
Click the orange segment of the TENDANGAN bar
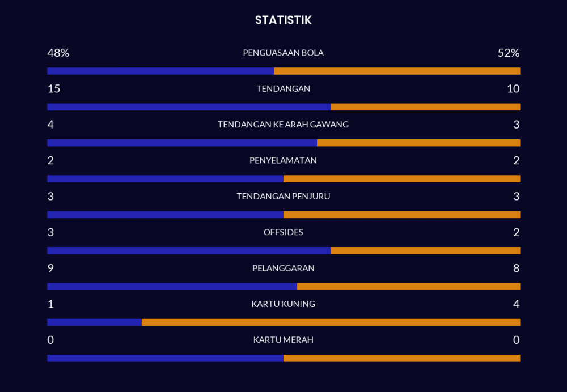(x=425, y=107)
